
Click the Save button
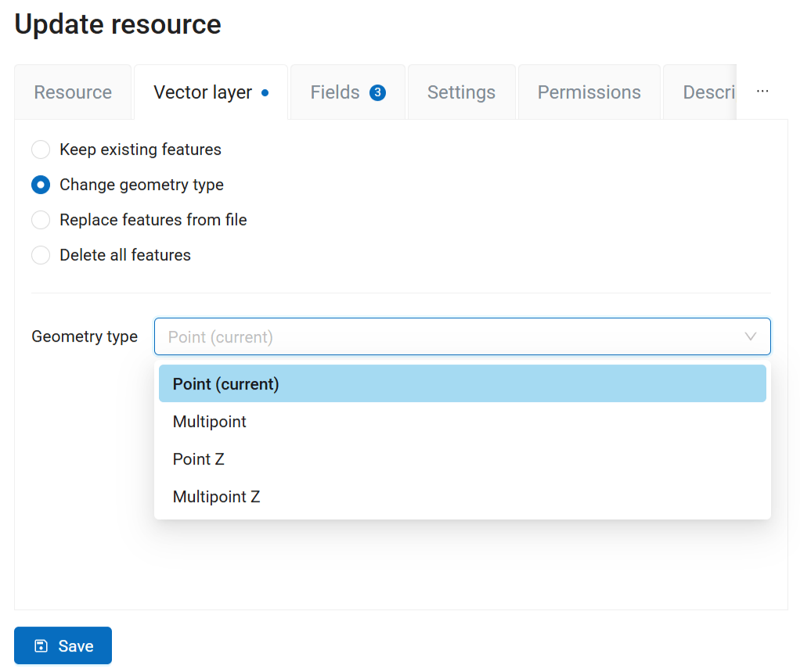tap(63, 645)
